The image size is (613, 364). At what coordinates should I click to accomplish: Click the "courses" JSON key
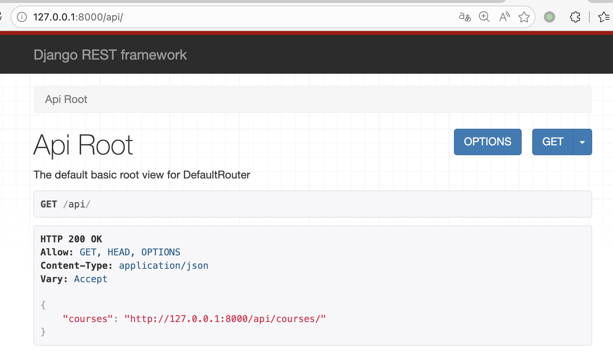88,319
